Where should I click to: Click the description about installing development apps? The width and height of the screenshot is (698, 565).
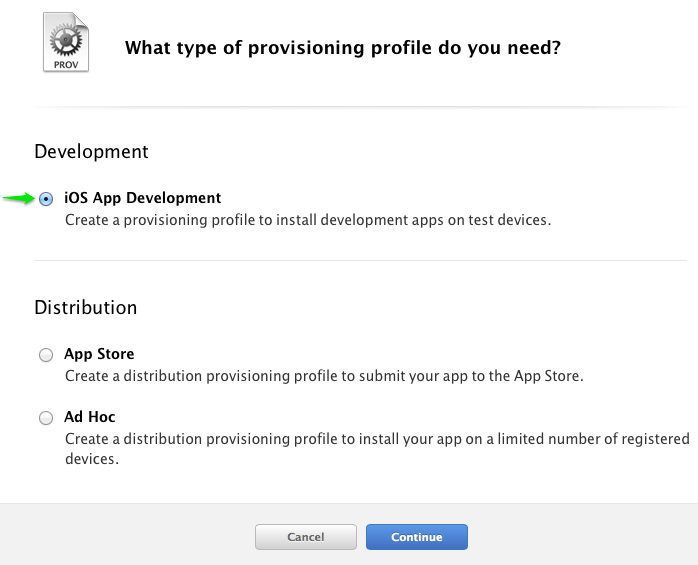(308, 220)
